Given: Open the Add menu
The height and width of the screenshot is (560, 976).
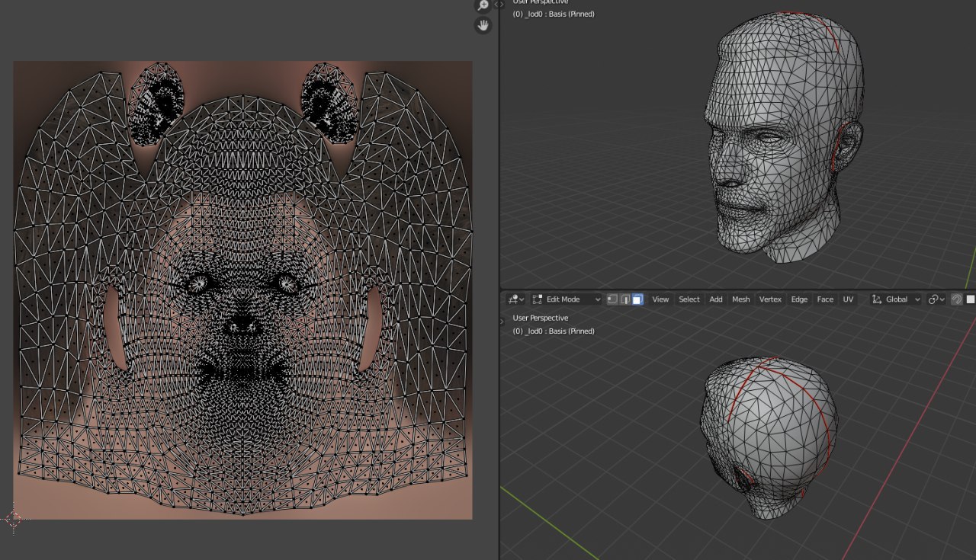Looking at the screenshot, I should 716,299.
